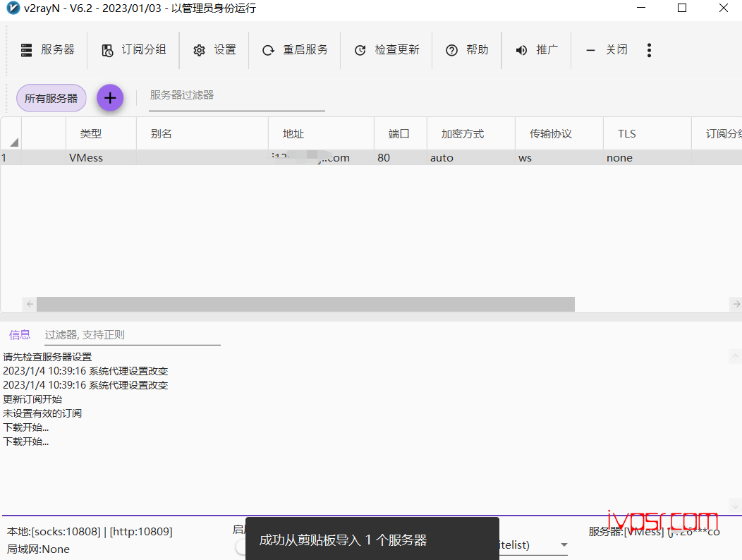
Task: Open the three-dot overflow menu
Action: [x=649, y=50]
